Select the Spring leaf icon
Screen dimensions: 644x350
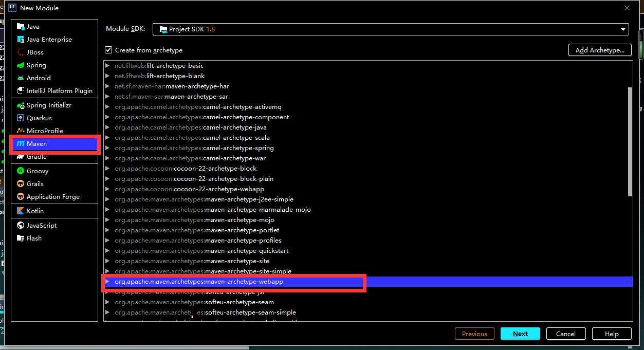click(x=21, y=65)
